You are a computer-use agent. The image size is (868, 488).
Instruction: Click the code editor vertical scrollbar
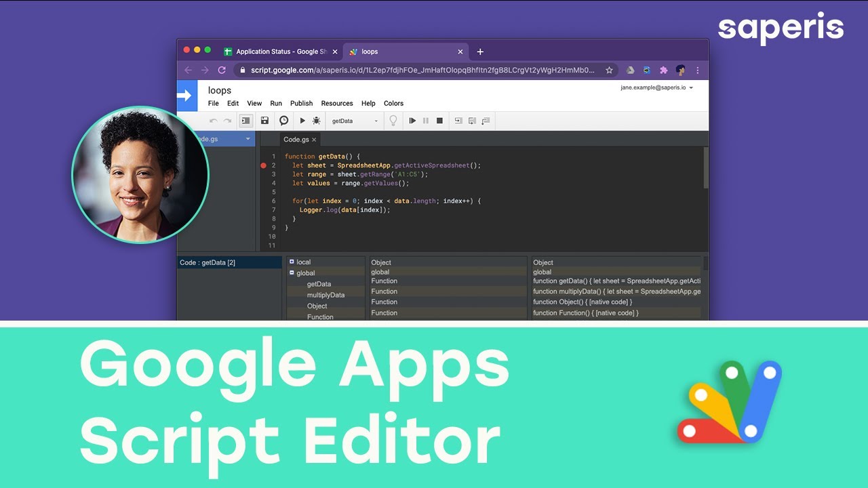coord(705,168)
